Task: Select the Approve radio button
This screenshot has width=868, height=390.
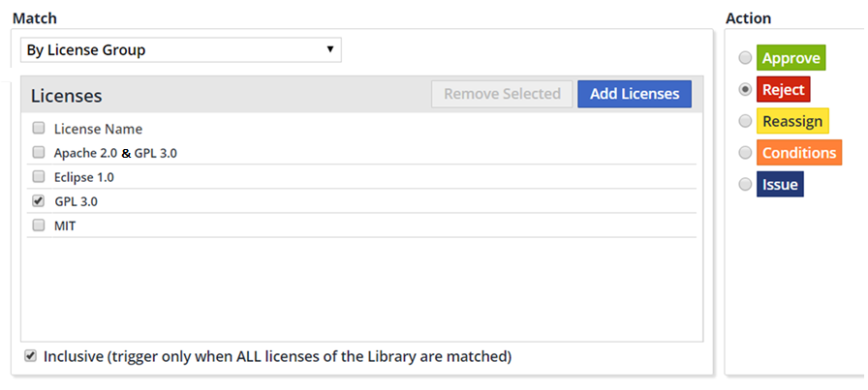Action: point(745,58)
